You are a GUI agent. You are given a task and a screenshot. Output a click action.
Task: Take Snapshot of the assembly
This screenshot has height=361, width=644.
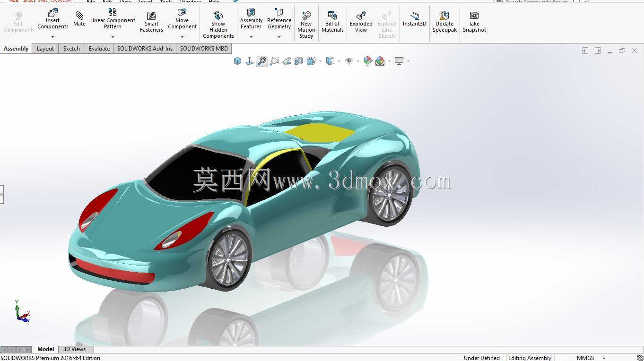pos(474,22)
